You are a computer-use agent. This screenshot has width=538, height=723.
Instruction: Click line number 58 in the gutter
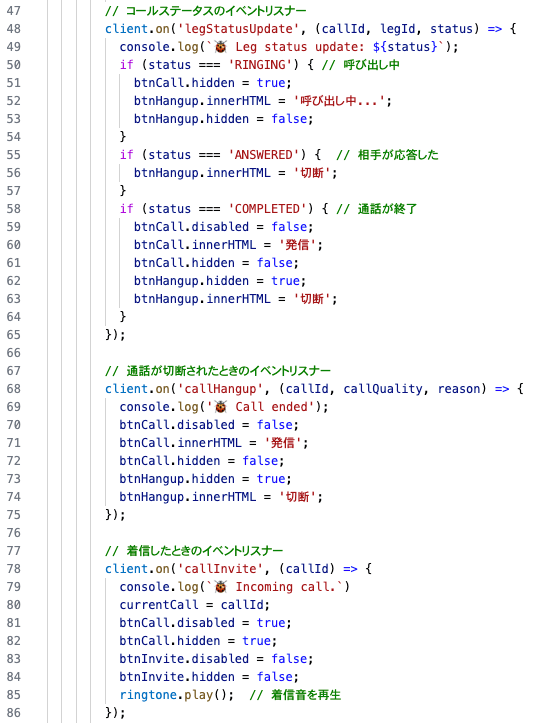[x=14, y=208]
